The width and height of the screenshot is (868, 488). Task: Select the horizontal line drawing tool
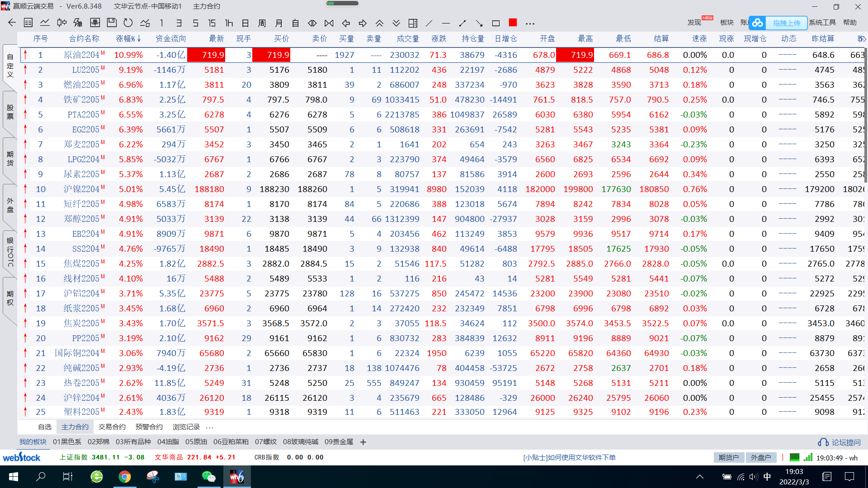click(x=446, y=23)
